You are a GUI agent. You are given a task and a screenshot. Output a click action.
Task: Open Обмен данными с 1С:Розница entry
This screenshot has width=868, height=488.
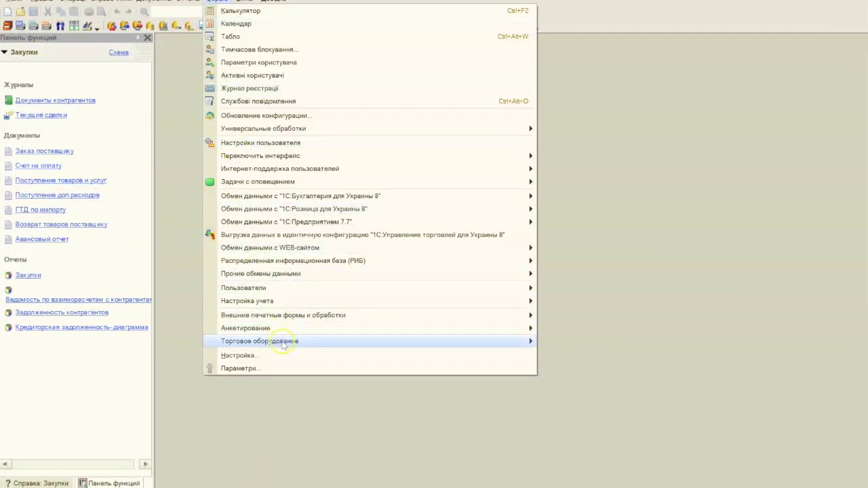pos(370,209)
